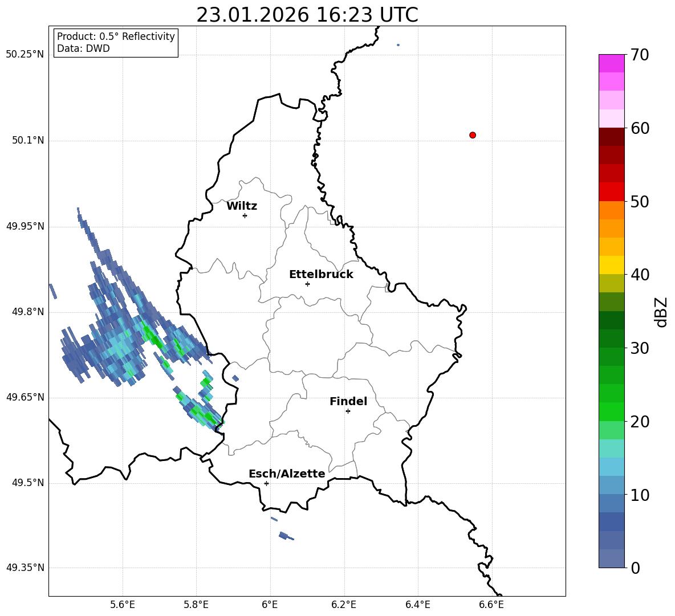The width and height of the screenshot is (675, 616).
Task: Pick the bright green colorbar segment above 20
Action: [x=611, y=411]
